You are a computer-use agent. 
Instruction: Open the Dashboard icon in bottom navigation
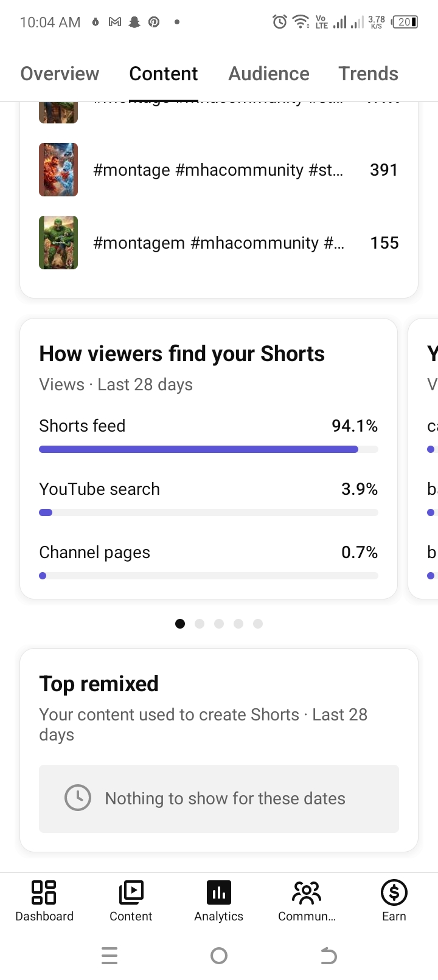coord(44,892)
